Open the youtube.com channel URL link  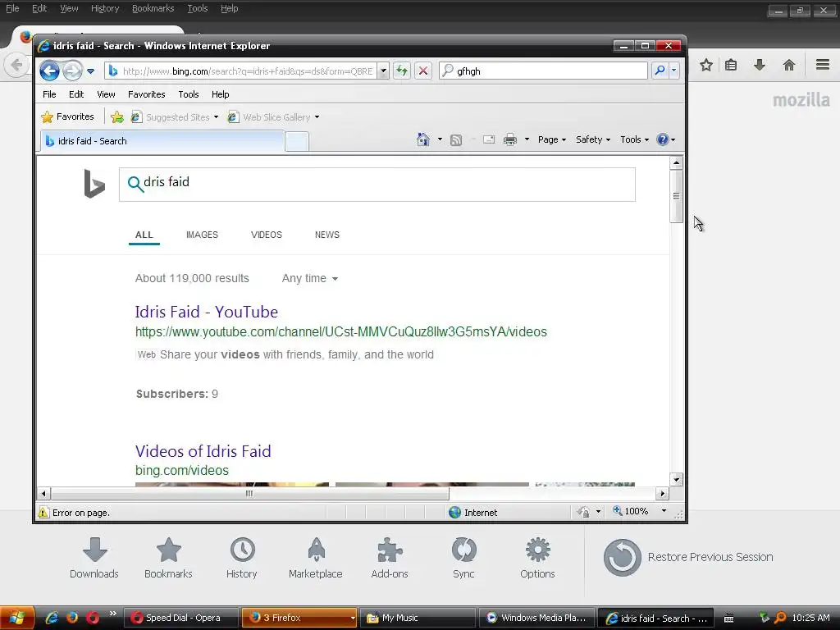click(340, 332)
